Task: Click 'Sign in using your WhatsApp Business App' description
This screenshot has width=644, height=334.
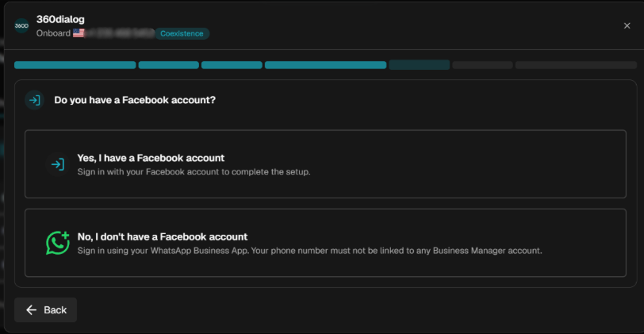Action: coord(309,251)
